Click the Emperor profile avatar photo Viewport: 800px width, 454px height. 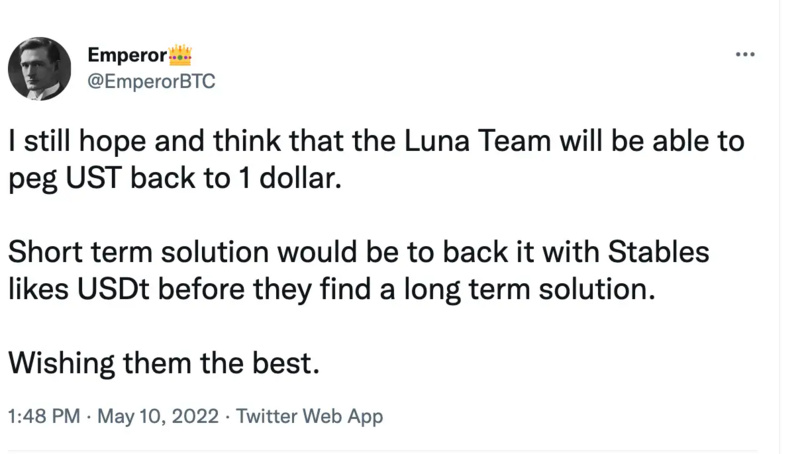(39, 69)
